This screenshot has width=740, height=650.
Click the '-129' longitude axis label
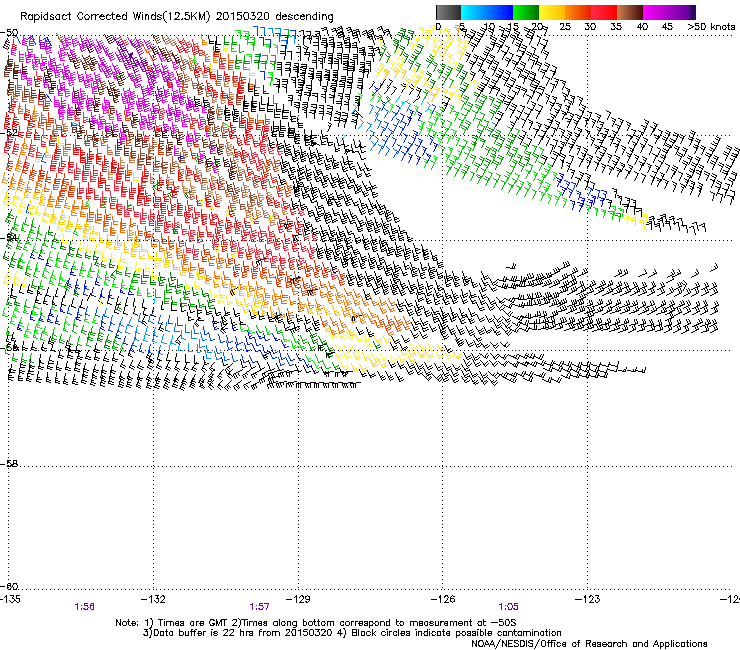point(298,599)
